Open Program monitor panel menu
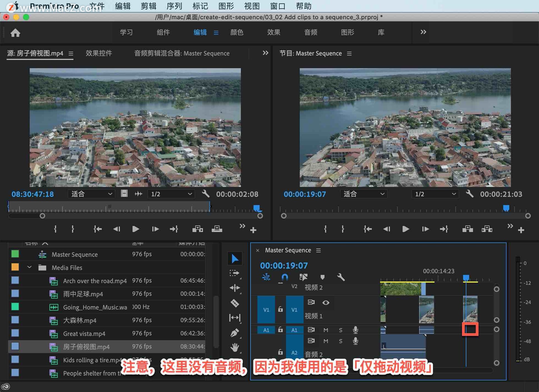Screen dimensions: 539x392 point(349,53)
